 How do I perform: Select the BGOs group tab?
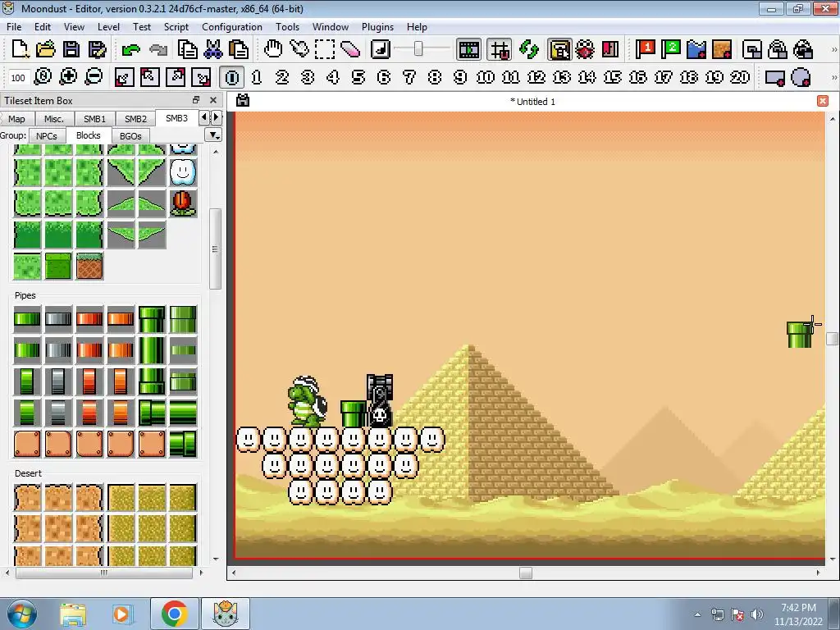pyautogui.click(x=130, y=136)
